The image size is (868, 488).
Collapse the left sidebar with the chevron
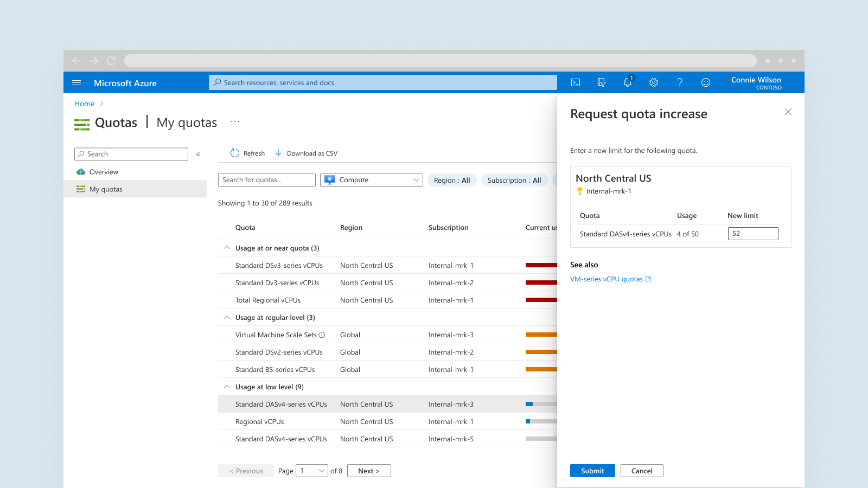click(198, 155)
